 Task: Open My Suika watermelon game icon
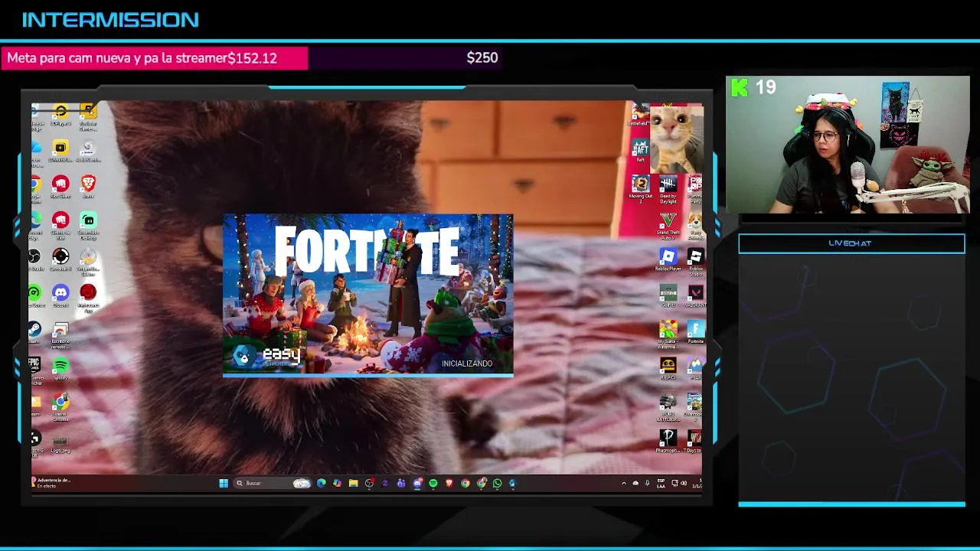pyautogui.click(x=668, y=334)
